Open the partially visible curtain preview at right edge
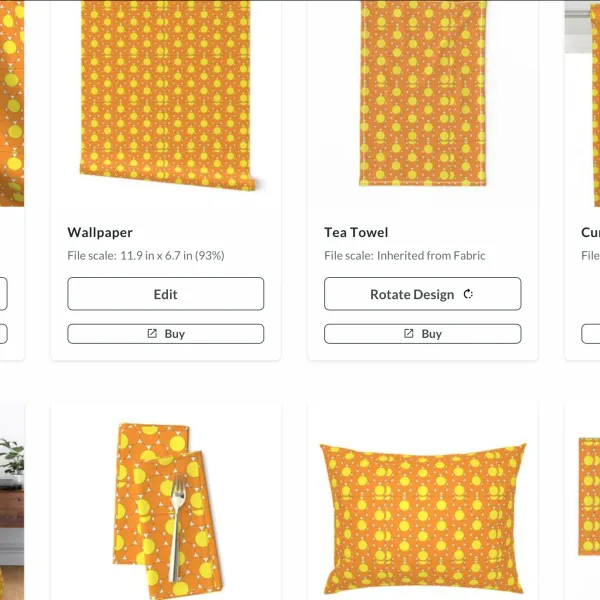600x600 pixels. pyautogui.click(x=582, y=103)
